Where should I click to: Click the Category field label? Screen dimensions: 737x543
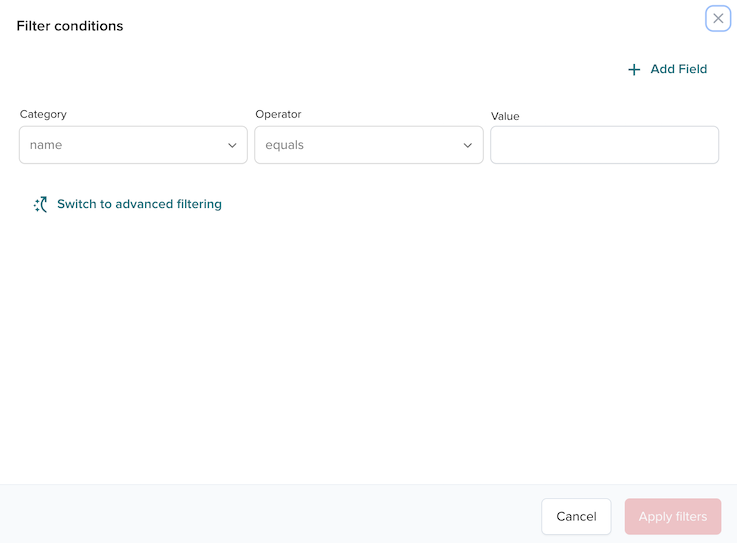[43, 115]
